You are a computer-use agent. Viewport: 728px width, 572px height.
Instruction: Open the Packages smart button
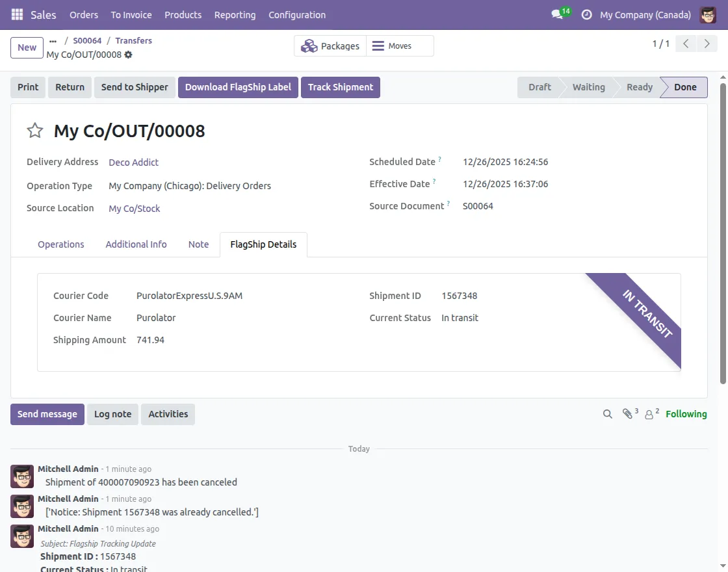click(330, 46)
